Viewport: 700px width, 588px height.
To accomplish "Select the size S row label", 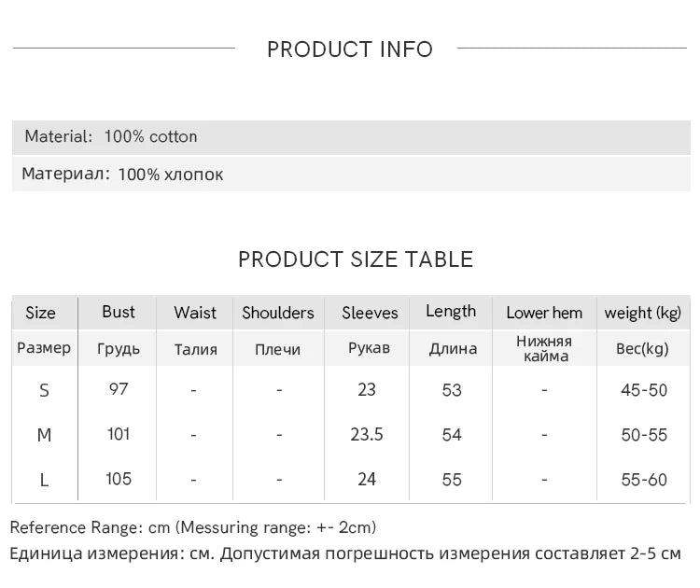I will [x=44, y=391].
